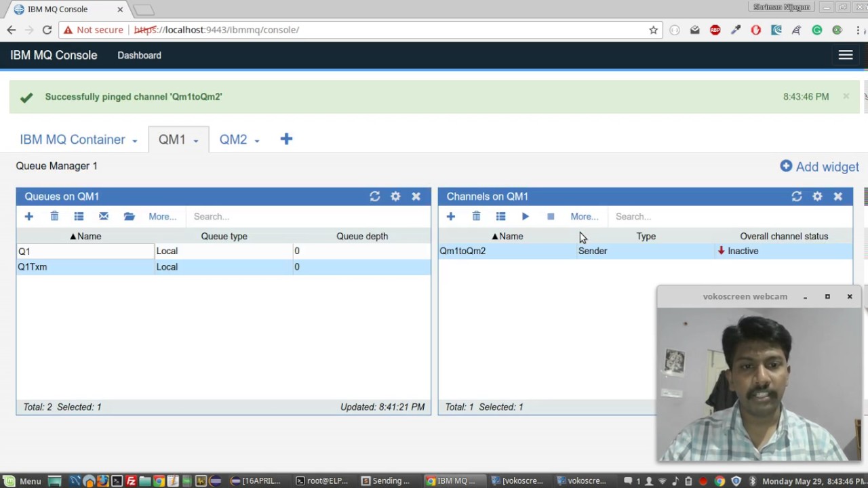Open More actions in Channels widget

585,217
